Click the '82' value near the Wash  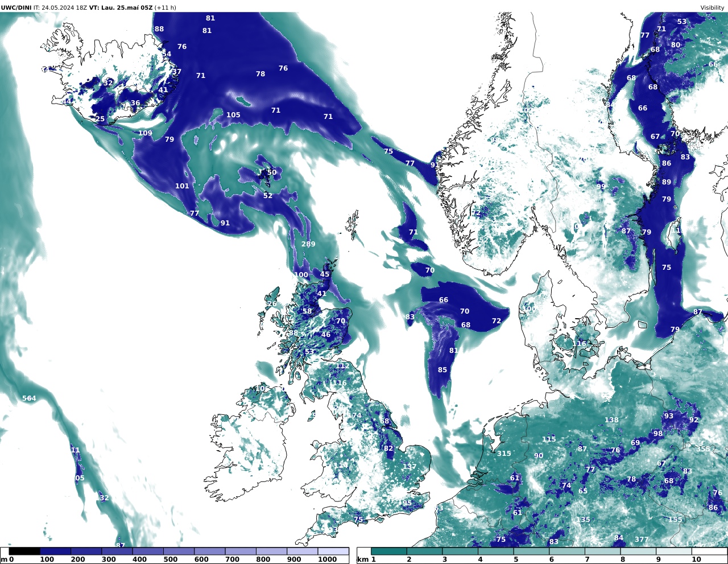[388, 448]
